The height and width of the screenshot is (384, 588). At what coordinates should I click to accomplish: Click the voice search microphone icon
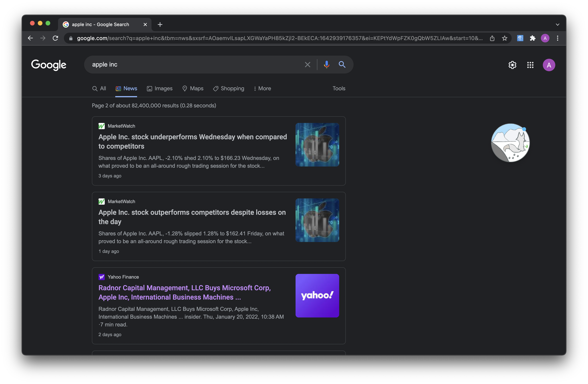[326, 65]
